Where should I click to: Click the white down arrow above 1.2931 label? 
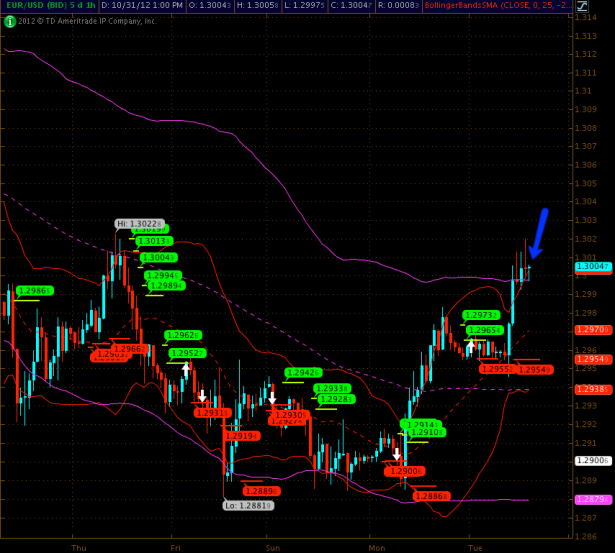coord(202,397)
